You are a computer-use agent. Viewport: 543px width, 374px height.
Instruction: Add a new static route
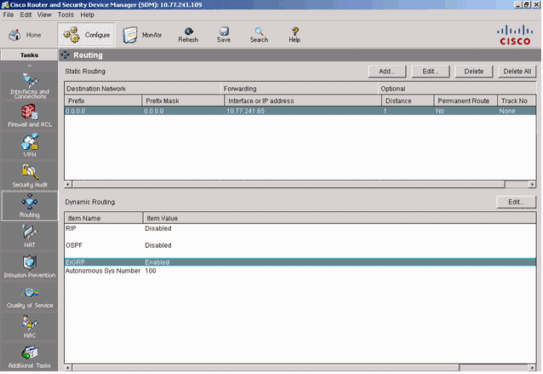pyautogui.click(x=387, y=71)
